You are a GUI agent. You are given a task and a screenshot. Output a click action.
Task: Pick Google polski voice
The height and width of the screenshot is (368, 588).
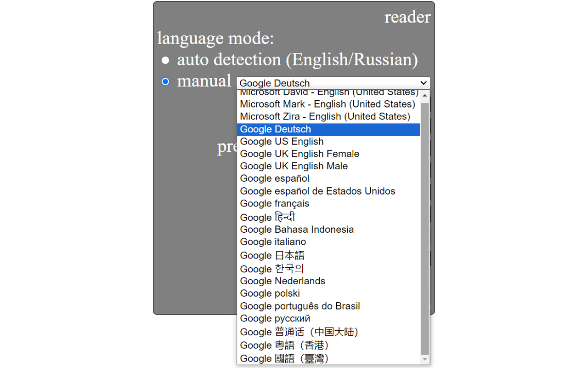[328, 293]
